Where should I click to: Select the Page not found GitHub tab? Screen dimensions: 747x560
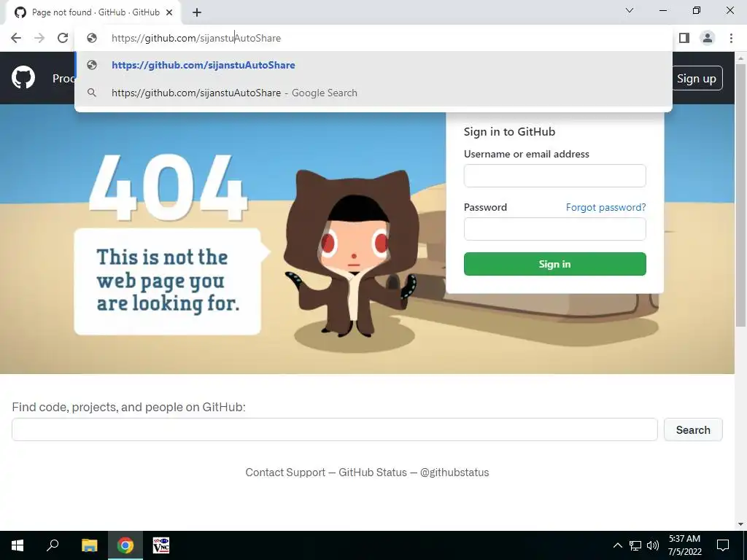point(93,12)
